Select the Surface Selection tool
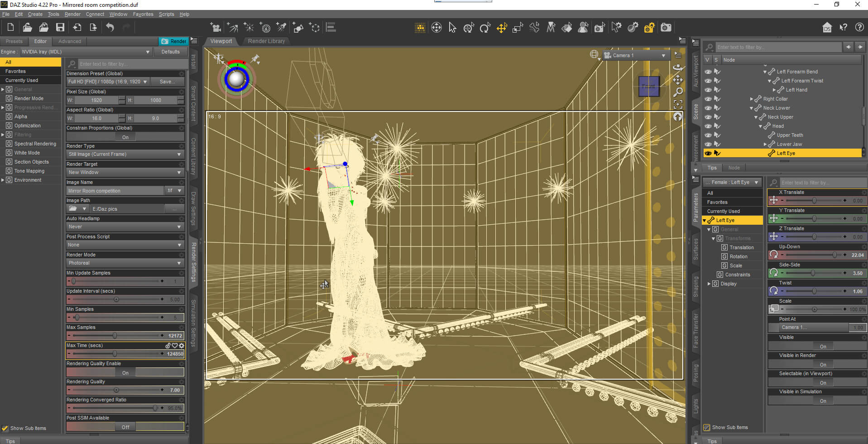 click(567, 28)
